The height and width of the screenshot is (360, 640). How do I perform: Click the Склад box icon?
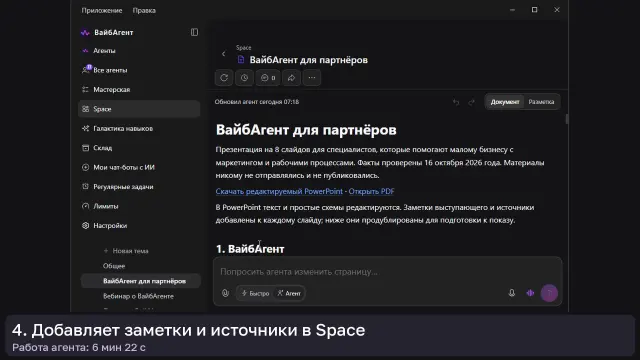pyautogui.click(x=85, y=148)
